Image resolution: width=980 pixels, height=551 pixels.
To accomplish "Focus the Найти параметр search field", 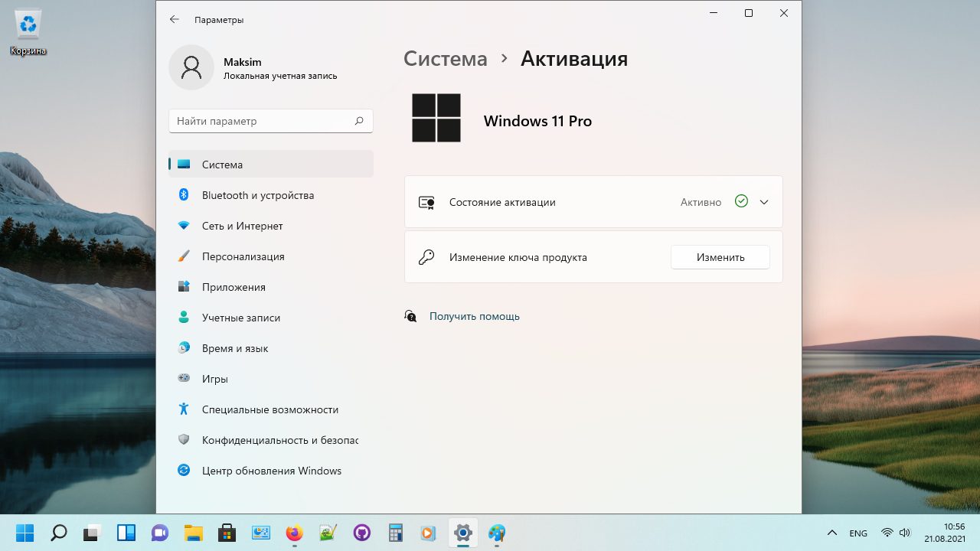I will coord(271,121).
